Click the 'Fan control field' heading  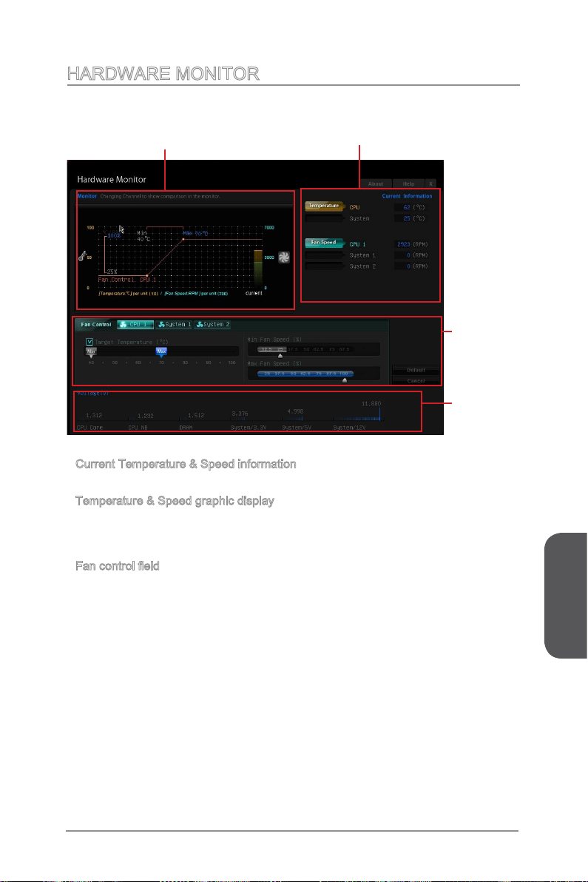pyautogui.click(x=118, y=566)
